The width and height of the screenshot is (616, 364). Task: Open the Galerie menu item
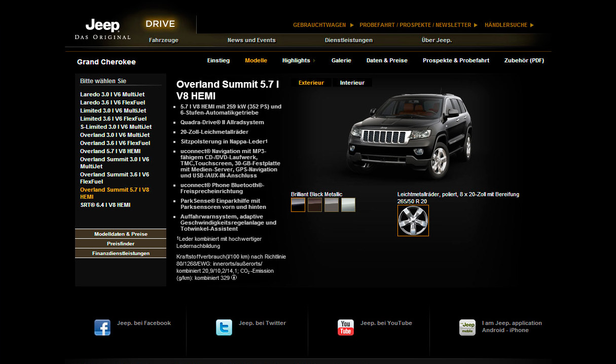(341, 60)
